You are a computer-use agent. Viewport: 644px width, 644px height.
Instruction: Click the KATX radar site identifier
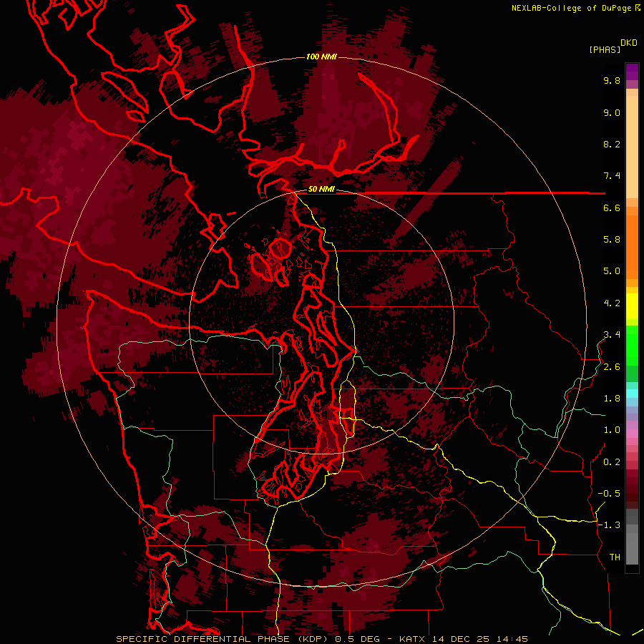413,639
